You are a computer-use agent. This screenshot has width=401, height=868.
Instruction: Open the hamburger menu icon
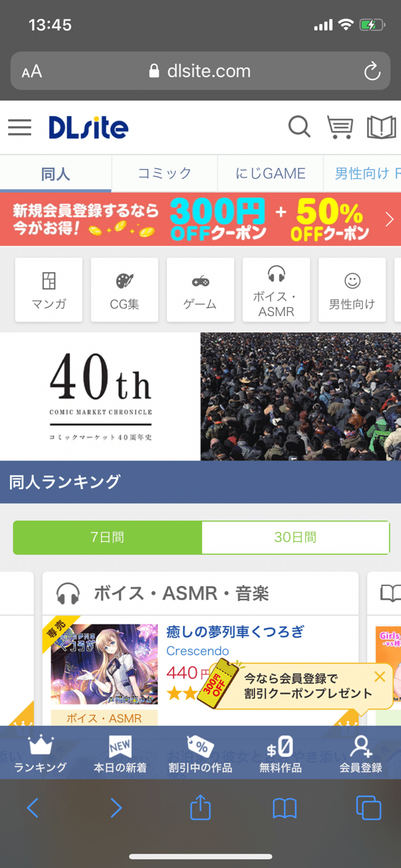[x=20, y=127]
